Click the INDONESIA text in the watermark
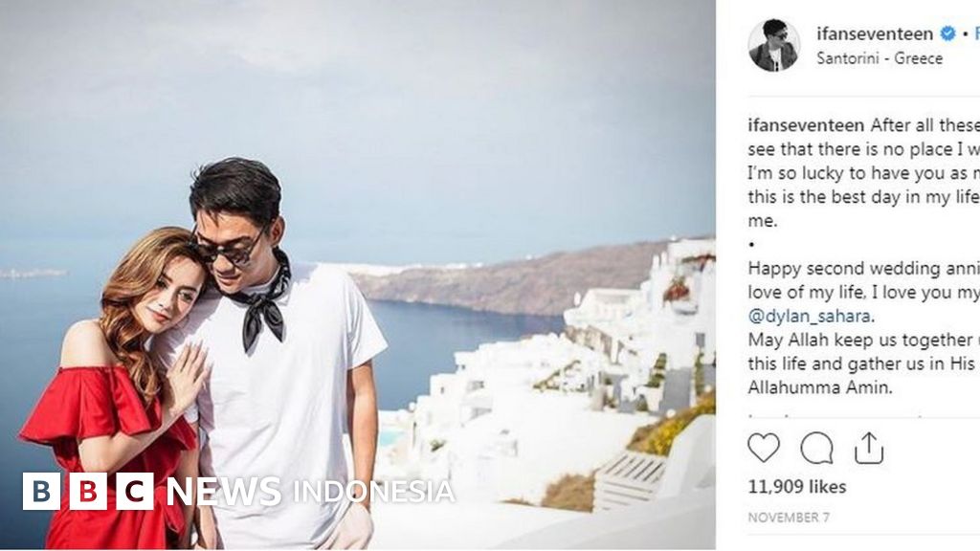 [373, 492]
